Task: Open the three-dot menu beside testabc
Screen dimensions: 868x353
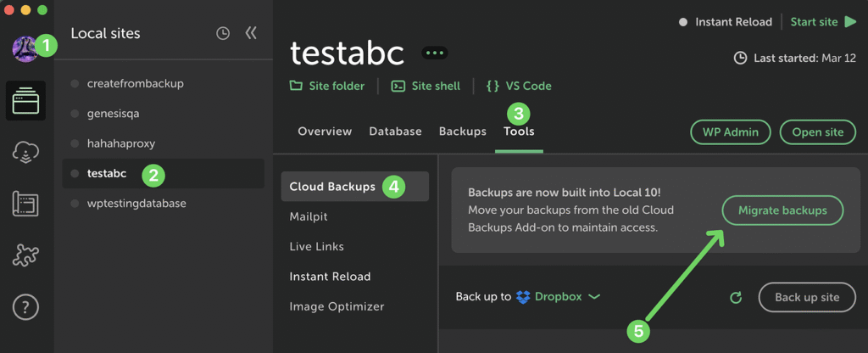Action: [x=436, y=53]
